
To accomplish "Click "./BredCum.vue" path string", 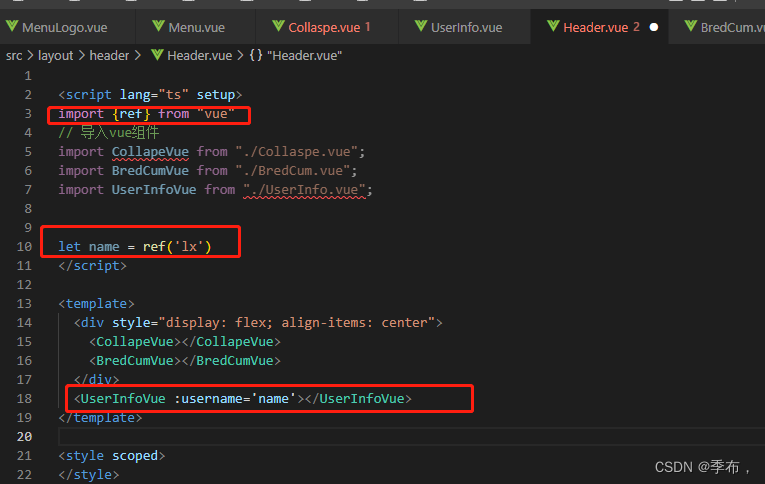I will click(x=293, y=171).
